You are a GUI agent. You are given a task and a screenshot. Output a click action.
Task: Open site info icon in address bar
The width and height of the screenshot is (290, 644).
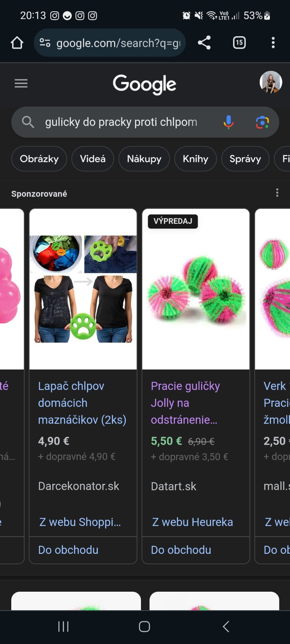pyautogui.click(x=45, y=43)
